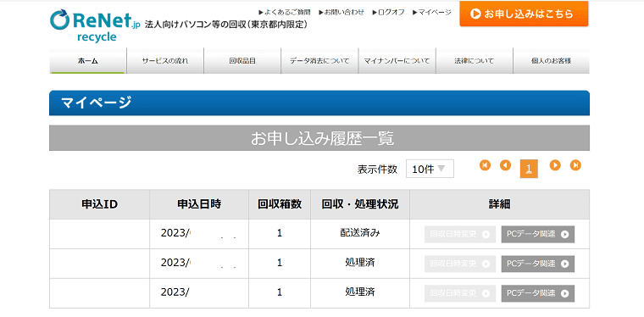Click 回収日時変更 in the last 処理済 row
The width and height of the screenshot is (644, 317).
pyautogui.click(x=460, y=293)
